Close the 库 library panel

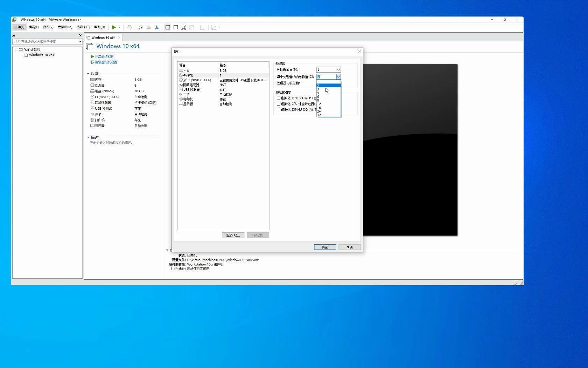80,35
